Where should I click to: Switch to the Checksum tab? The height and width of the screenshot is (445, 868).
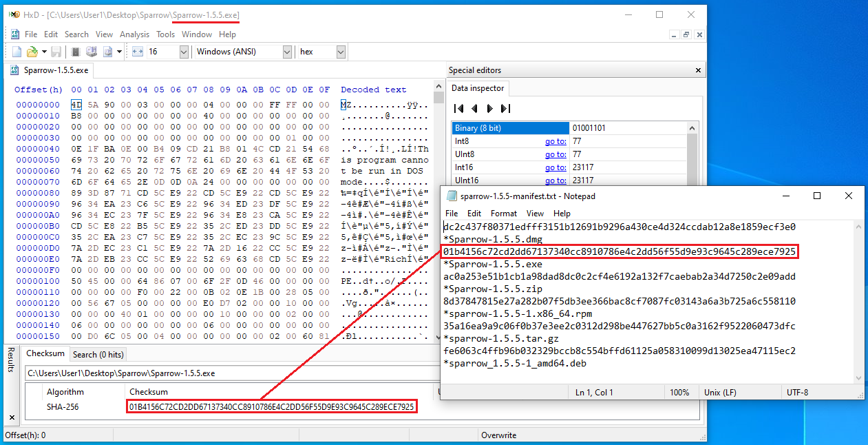point(45,353)
